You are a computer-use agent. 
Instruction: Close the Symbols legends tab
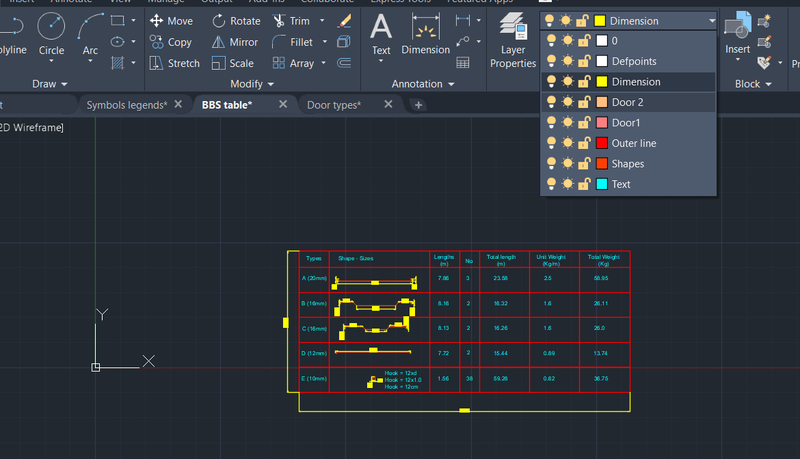[178, 104]
